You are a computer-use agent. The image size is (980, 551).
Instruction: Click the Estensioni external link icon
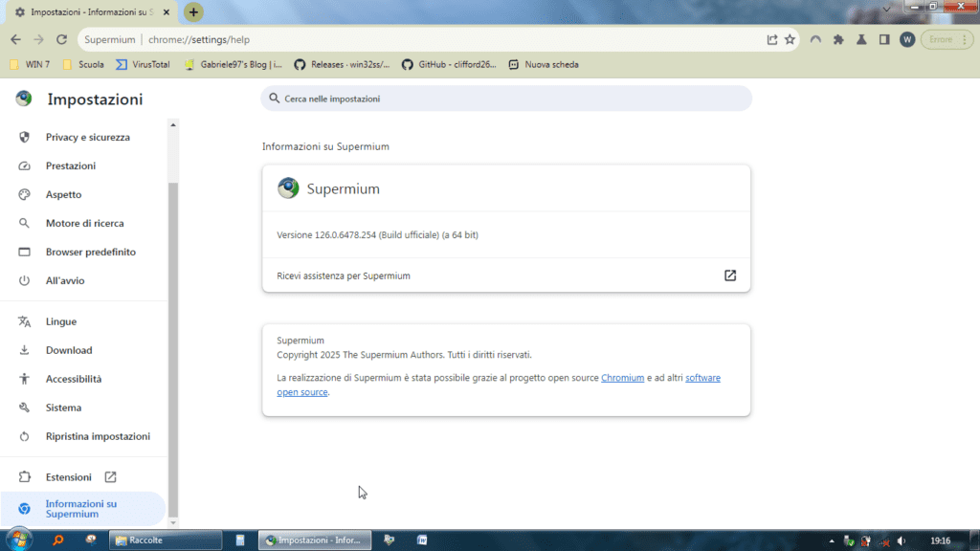111,476
